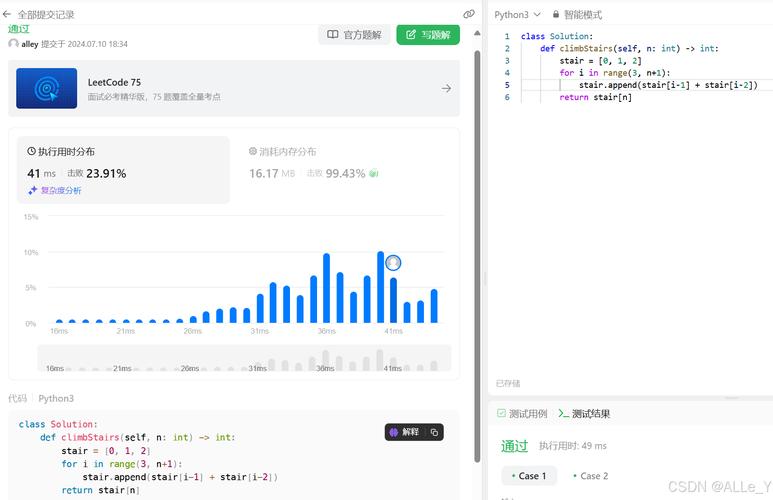The image size is (773, 500).
Task: Click the left panel vertical scrollbar
Action: pyautogui.click(x=477, y=256)
